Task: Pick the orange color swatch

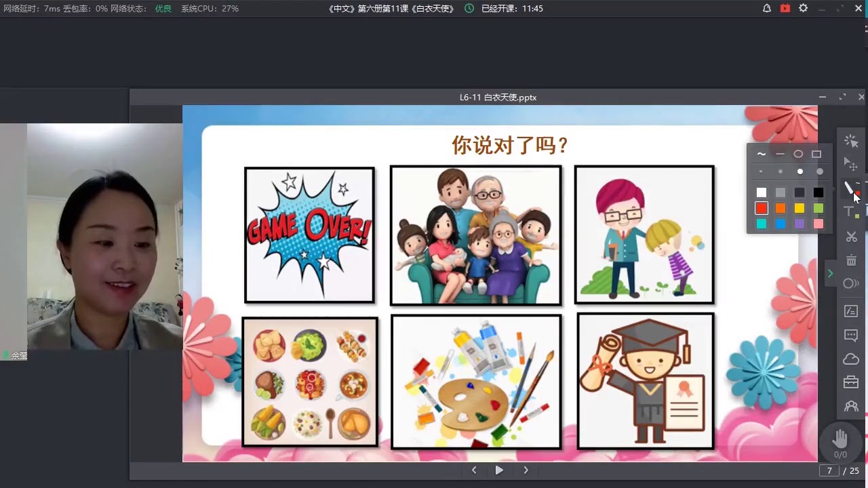Action: coord(781,208)
